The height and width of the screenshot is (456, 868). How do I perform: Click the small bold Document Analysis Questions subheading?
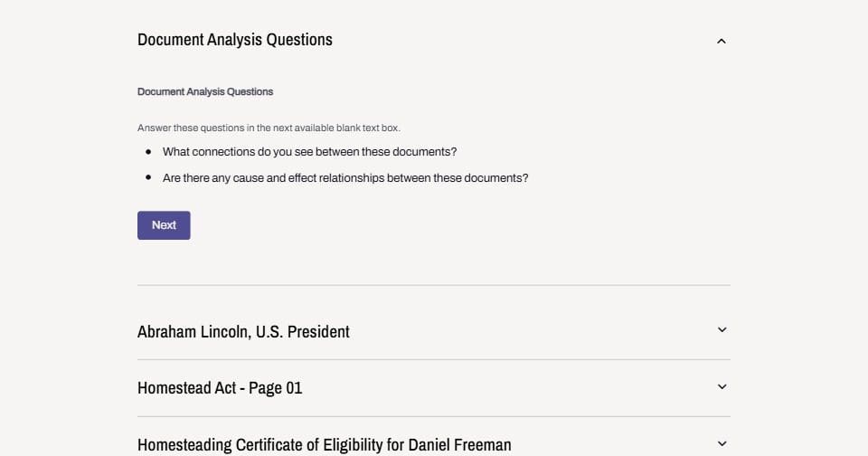[205, 91]
